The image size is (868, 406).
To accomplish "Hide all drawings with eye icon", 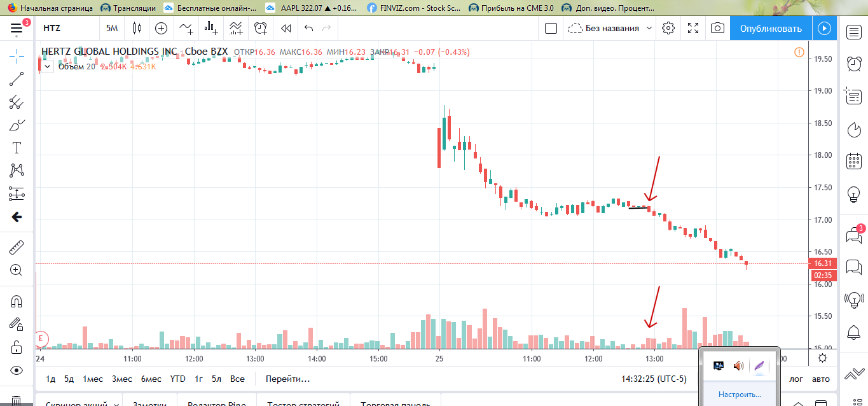I will point(17,370).
